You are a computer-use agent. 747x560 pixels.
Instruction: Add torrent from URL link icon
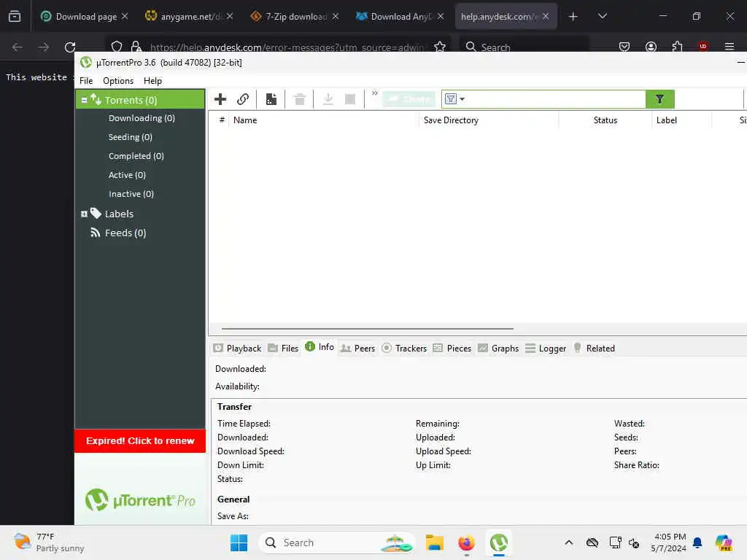[x=243, y=99]
